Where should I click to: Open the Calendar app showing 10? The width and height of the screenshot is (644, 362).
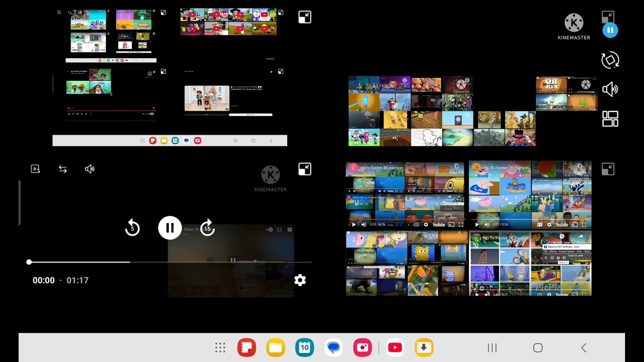coord(304,347)
